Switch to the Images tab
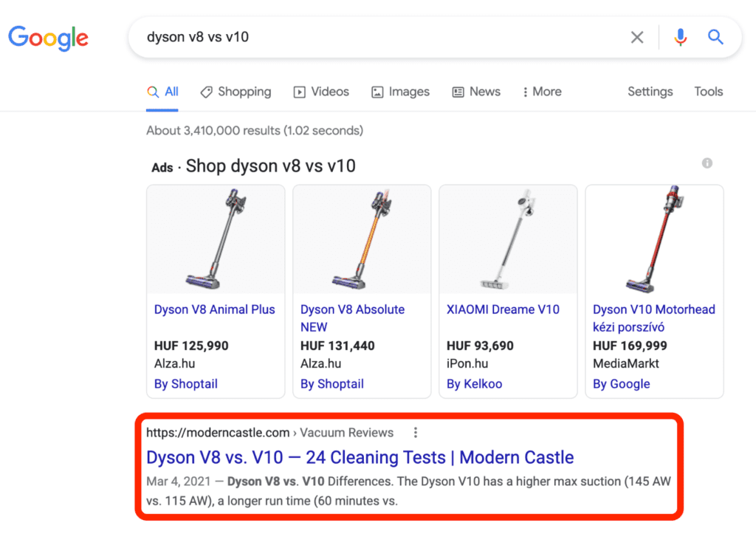Viewport: 756px width, 537px height. click(x=400, y=92)
